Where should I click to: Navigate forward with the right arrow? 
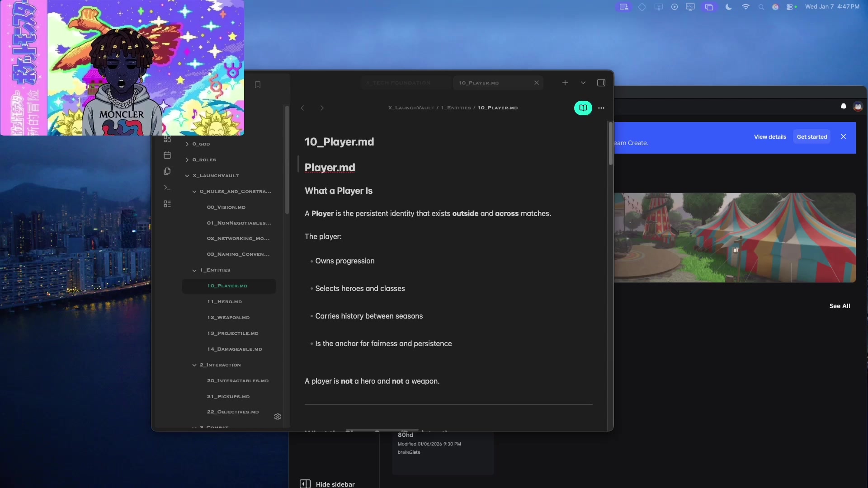(322, 108)
